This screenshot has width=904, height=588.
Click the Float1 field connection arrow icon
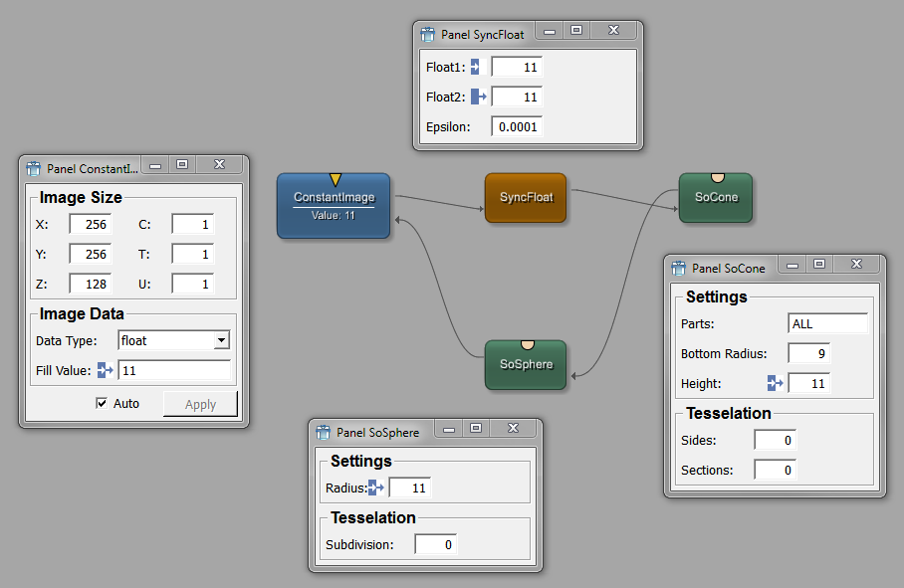[x=475, y=68]
